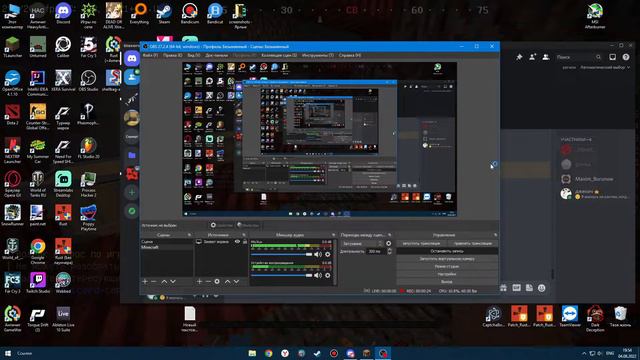This screenshot has height=360, width=640.
Task: Click Discord search field
Action: coord(578,57)
